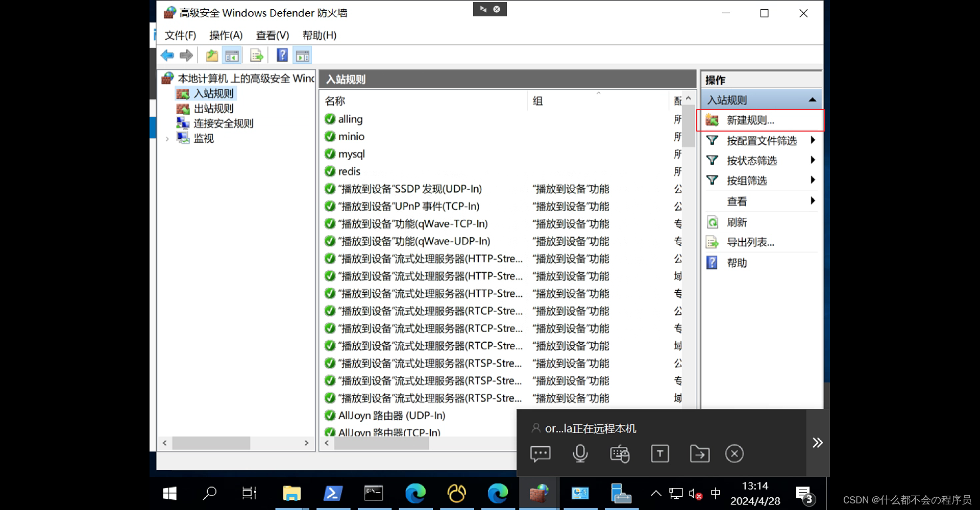
Task: Click the circled X end session icon
Action: point(734,453)
